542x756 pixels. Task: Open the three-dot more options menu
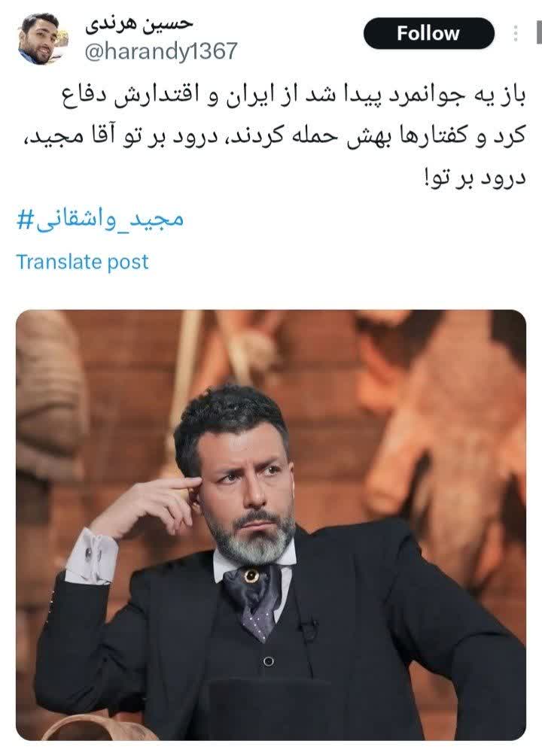click(x=516, y=33)
